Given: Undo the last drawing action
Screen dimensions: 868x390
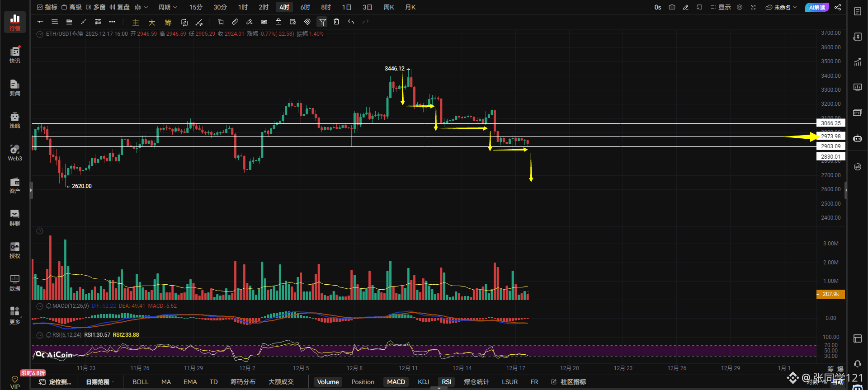Looking at the screenshot, I should 351,22.
